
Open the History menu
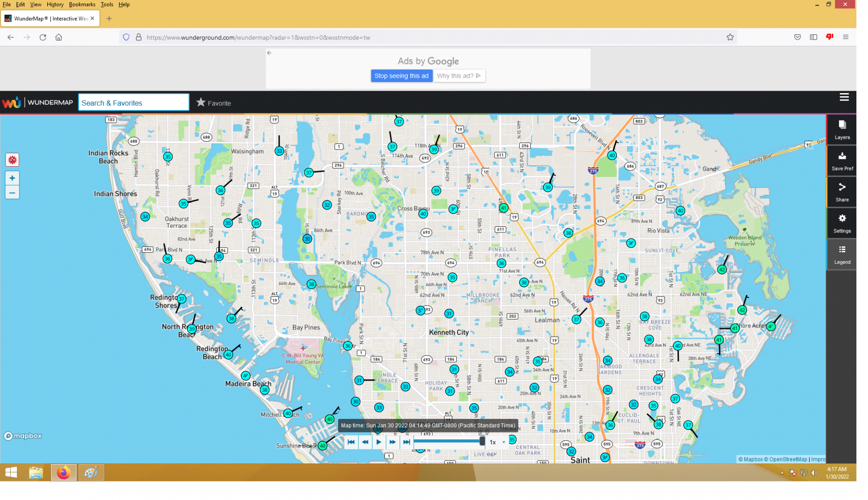pos(56,5)
